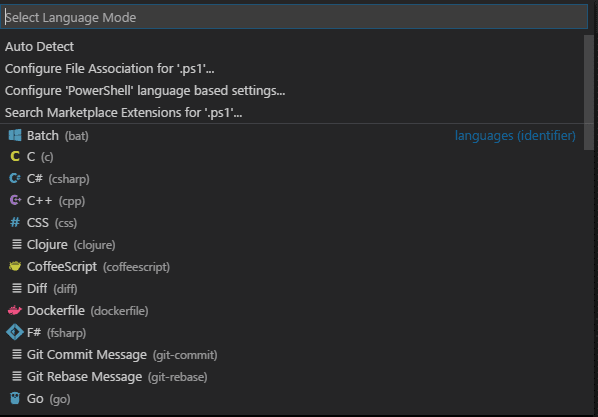Open Configure File Association for '.ps1'

click(292, 69)
